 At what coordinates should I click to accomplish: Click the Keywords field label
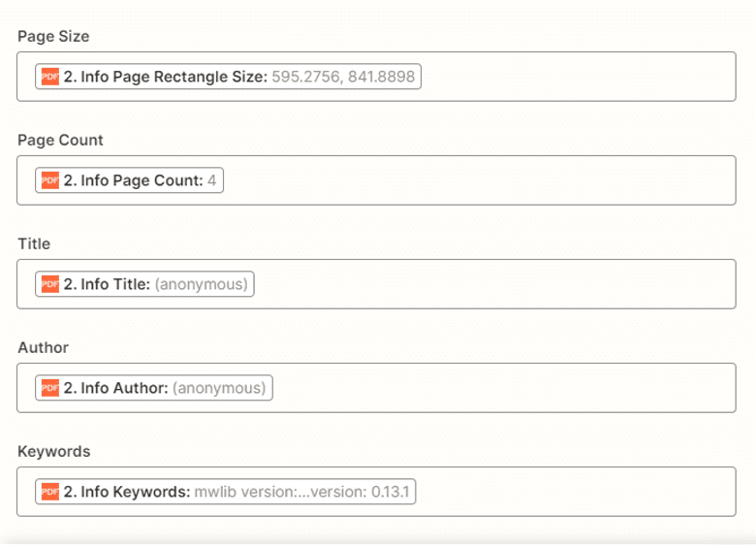coord(54,452)
